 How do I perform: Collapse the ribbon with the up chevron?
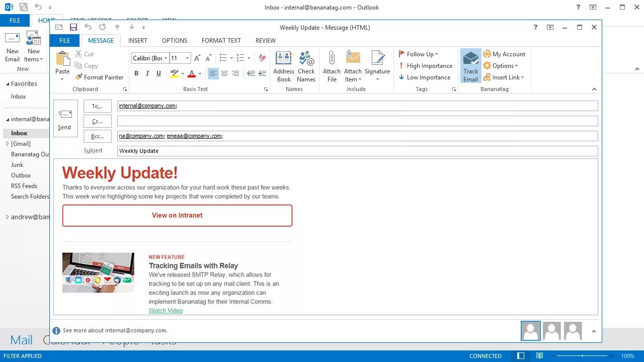pos(594,89)
